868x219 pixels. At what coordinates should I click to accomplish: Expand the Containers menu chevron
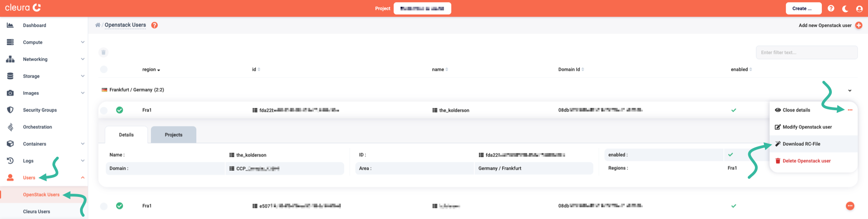(83, 144)
